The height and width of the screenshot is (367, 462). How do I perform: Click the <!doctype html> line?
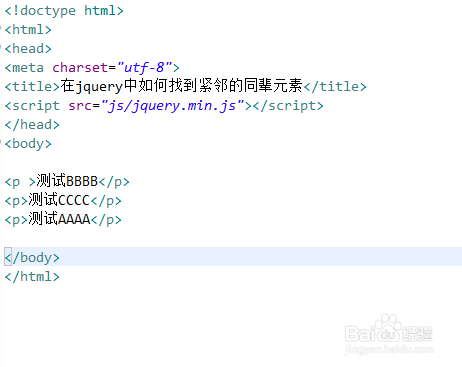[x=64, y=11]
